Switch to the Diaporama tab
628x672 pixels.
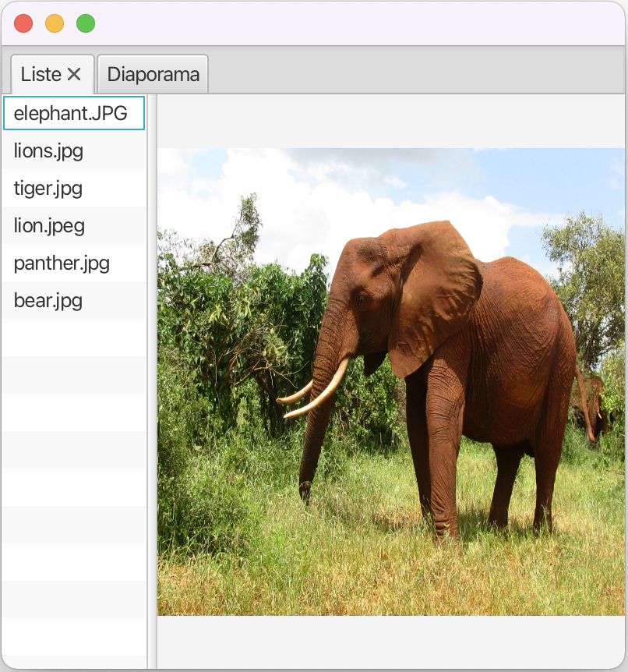pos(153,75)
